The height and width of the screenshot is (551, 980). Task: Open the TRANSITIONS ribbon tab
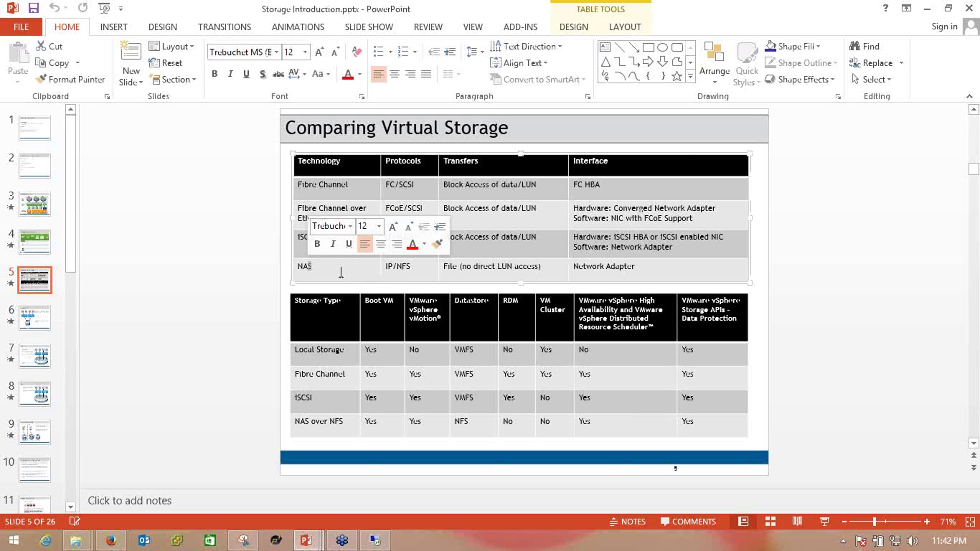click(224, 27)
